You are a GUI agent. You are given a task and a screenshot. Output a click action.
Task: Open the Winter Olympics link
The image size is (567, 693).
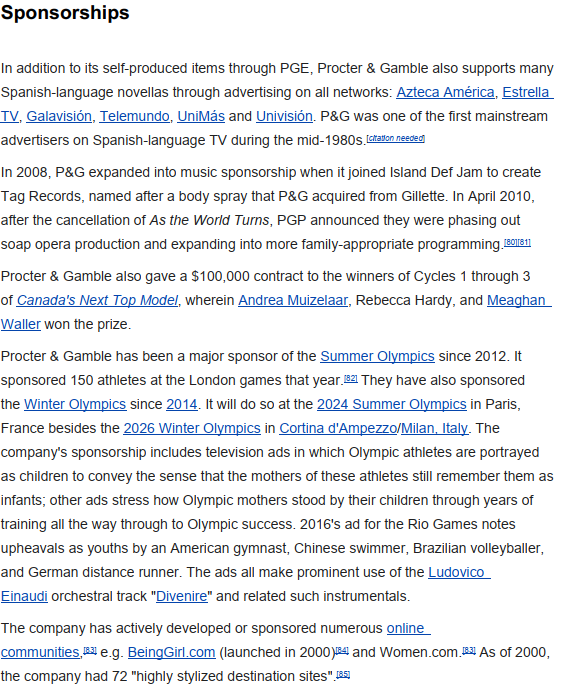(x=75, y=404)
